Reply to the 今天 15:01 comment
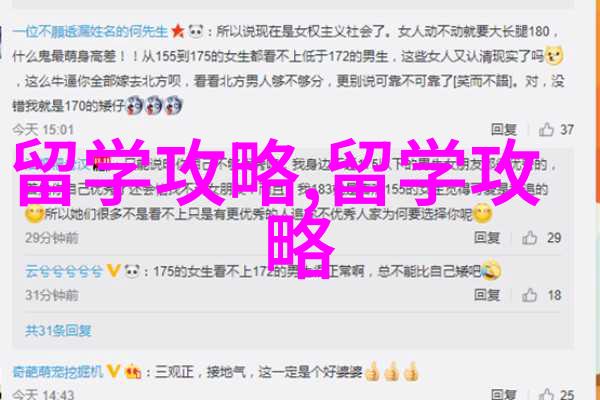The width and height of the screenshot is (600, 400). [x=504, y=130]
